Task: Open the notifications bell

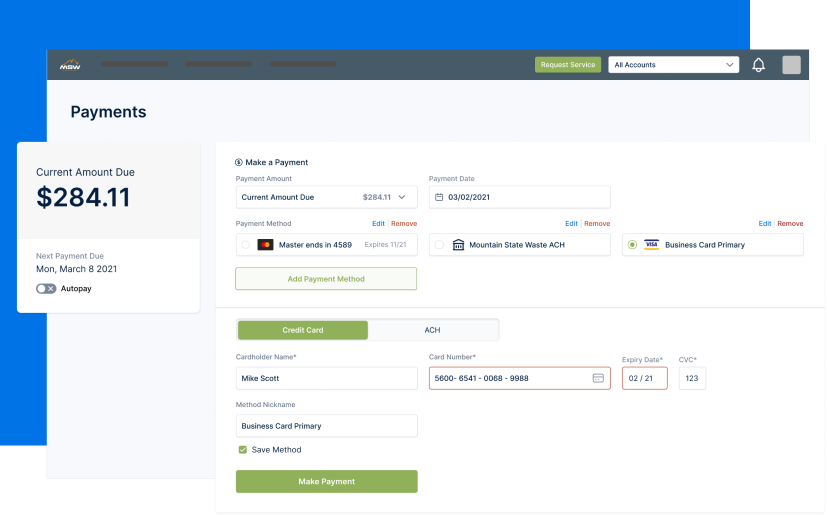Action: pyautogui.click(x=758, y=65)
